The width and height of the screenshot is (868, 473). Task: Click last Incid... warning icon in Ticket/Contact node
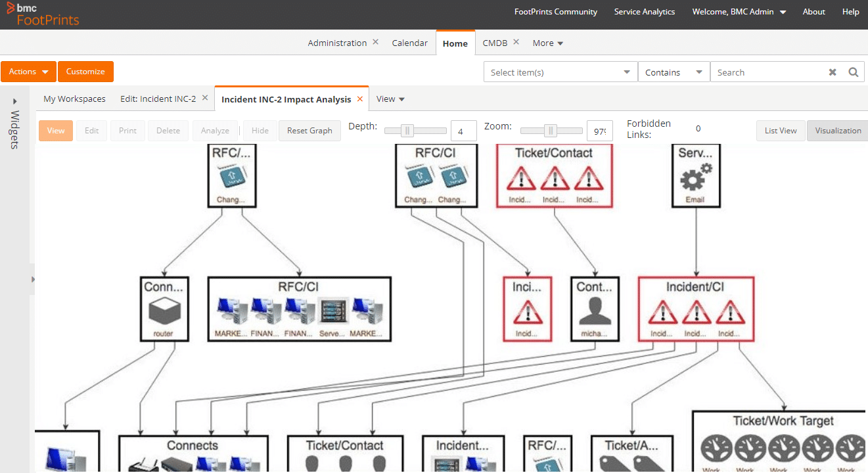click(588, 178)
